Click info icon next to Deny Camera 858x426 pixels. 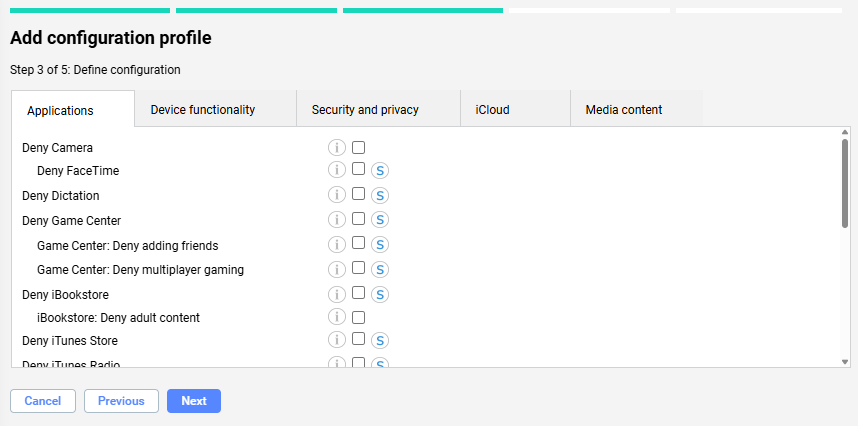point(337,148)
